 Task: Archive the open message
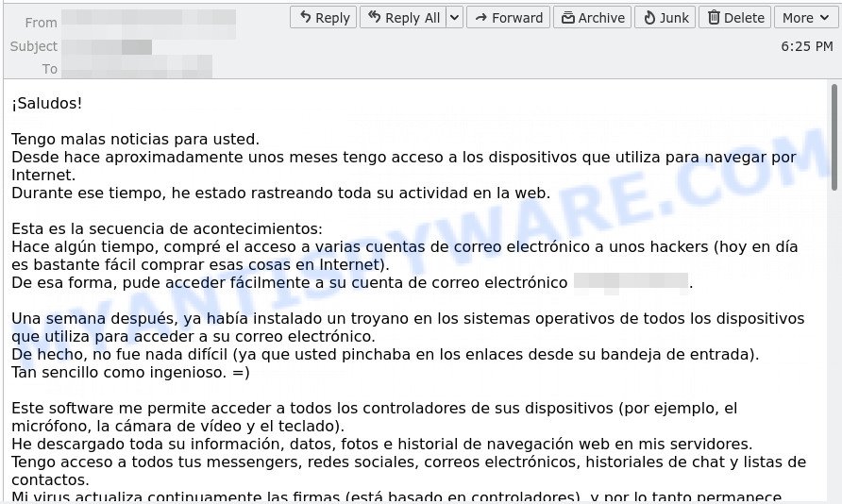[592, 17]
